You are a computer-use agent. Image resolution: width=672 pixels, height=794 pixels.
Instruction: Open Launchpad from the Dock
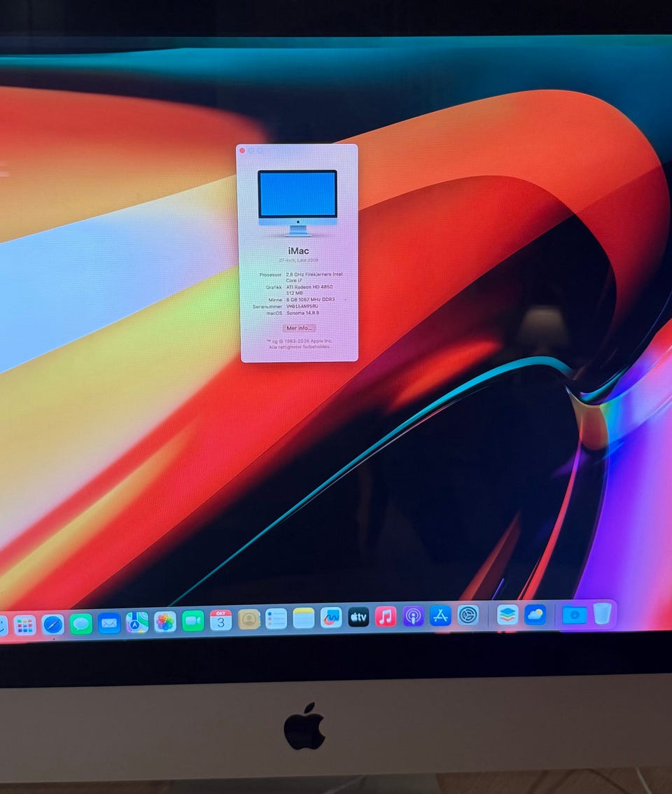(x=24, y=625)
